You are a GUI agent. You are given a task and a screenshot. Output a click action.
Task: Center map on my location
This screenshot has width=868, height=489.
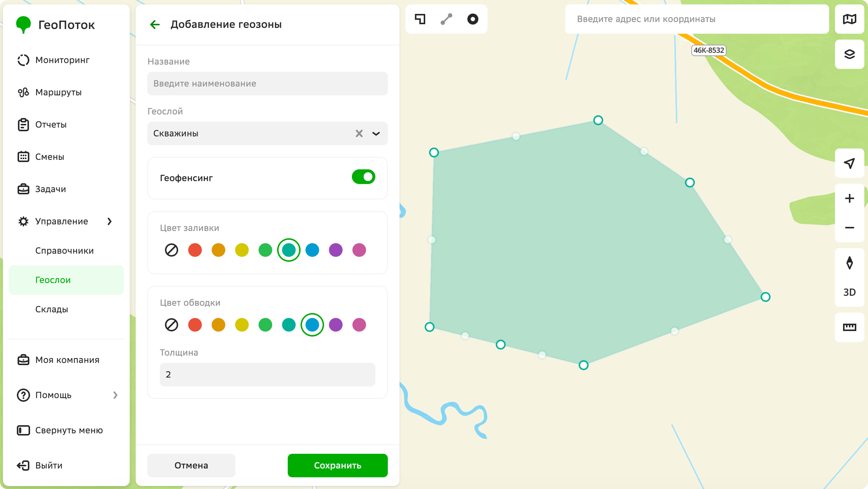(x=850, y=163)
